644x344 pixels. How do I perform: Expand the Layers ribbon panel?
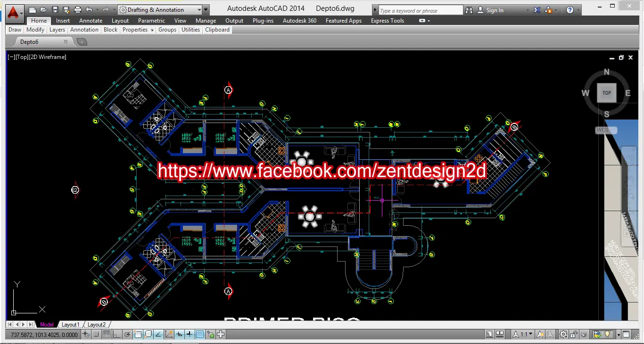[x=57, y=30]
